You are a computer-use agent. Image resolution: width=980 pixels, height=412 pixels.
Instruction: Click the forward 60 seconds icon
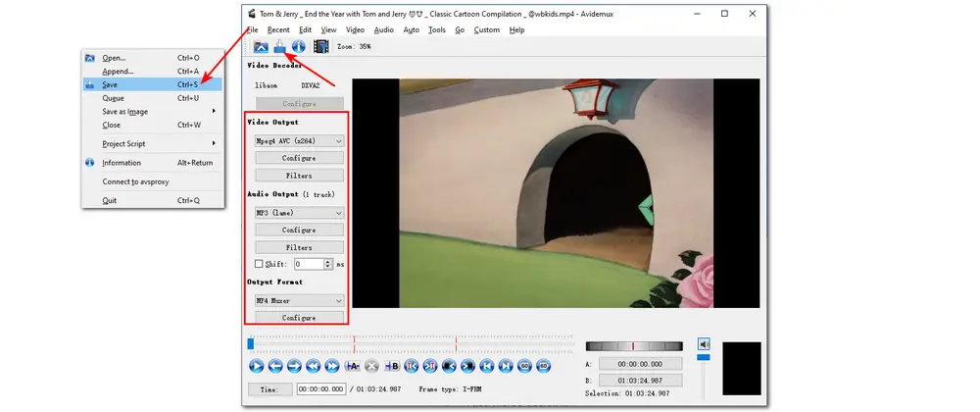pos(544,366)
